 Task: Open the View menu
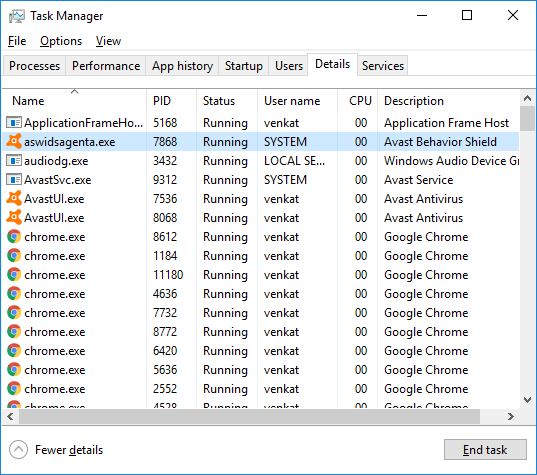pos(108,41)
